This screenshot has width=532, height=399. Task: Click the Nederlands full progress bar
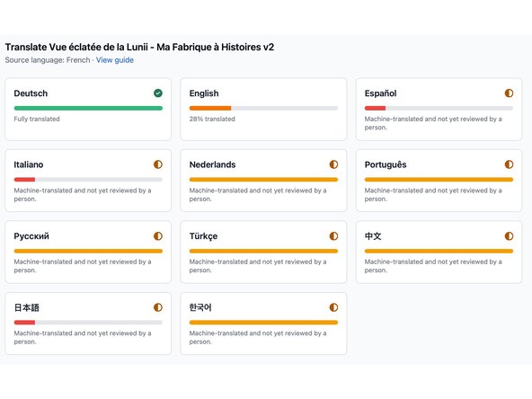tap(263, 180)
